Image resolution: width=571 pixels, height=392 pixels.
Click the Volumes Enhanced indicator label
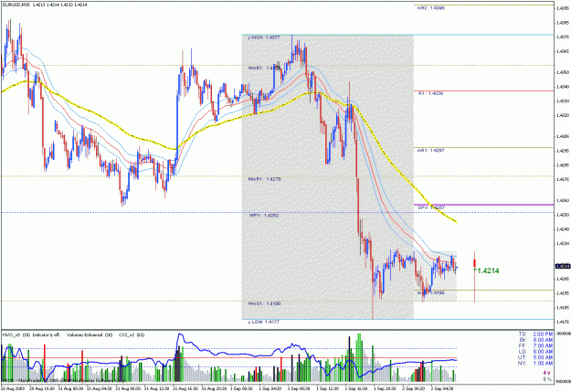coord(90,335)
